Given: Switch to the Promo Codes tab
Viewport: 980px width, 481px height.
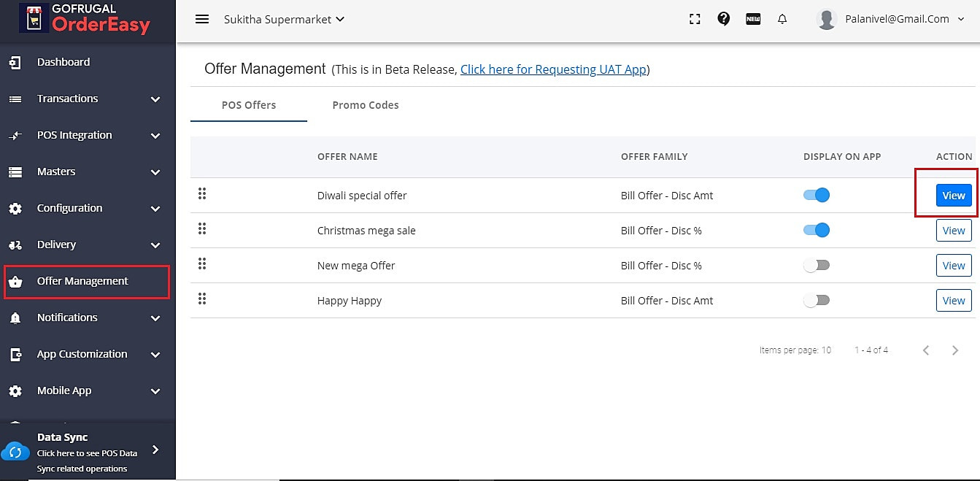Looking at the screenshot, I should [x=366, y=105].
